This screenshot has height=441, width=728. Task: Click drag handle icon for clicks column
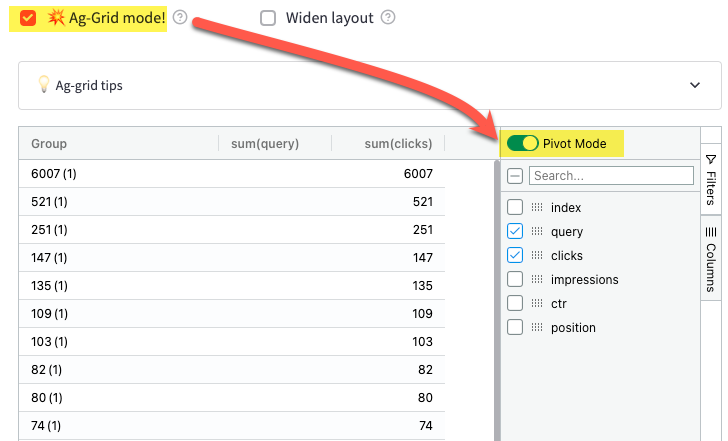(x=537, y=256)
